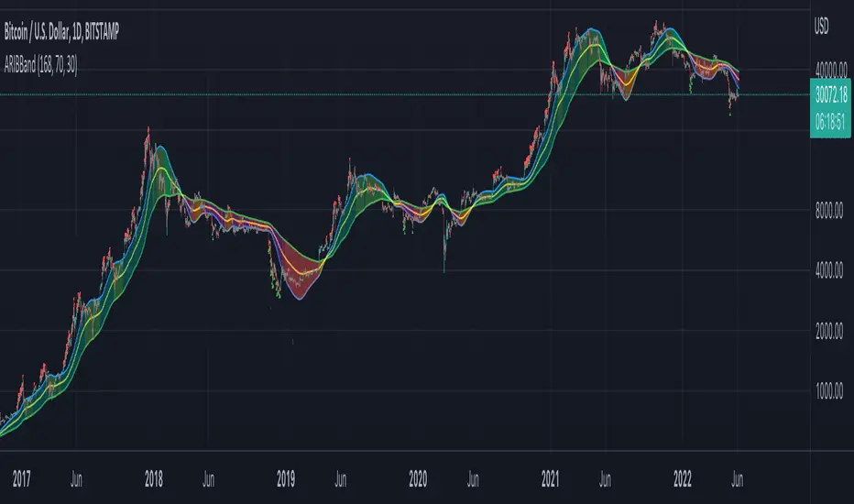The height and width of the screenshot is (504, 854).
Task: Click the Jun label after 2019
Action: pos(340,479)
